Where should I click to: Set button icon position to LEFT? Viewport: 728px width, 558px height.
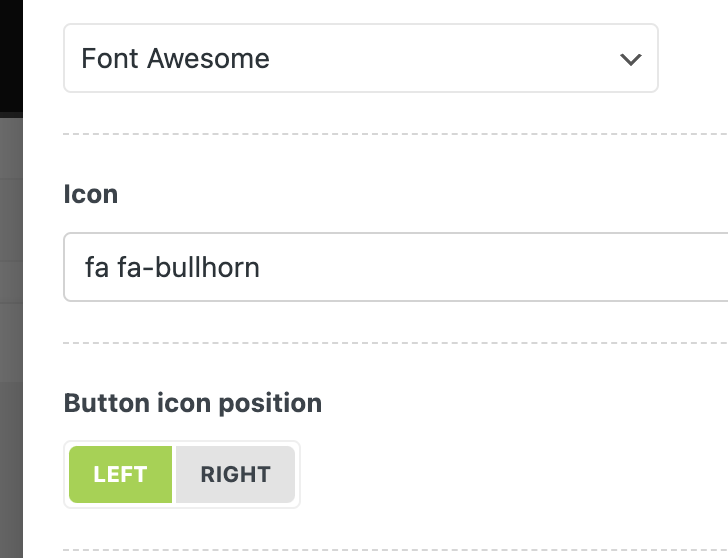click(121, 474)
